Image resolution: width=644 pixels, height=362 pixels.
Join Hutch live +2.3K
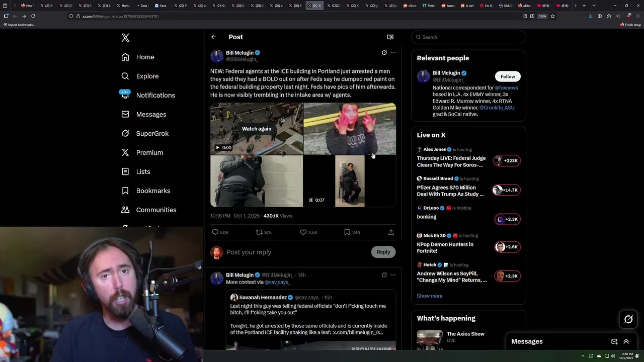coord(507,276)
